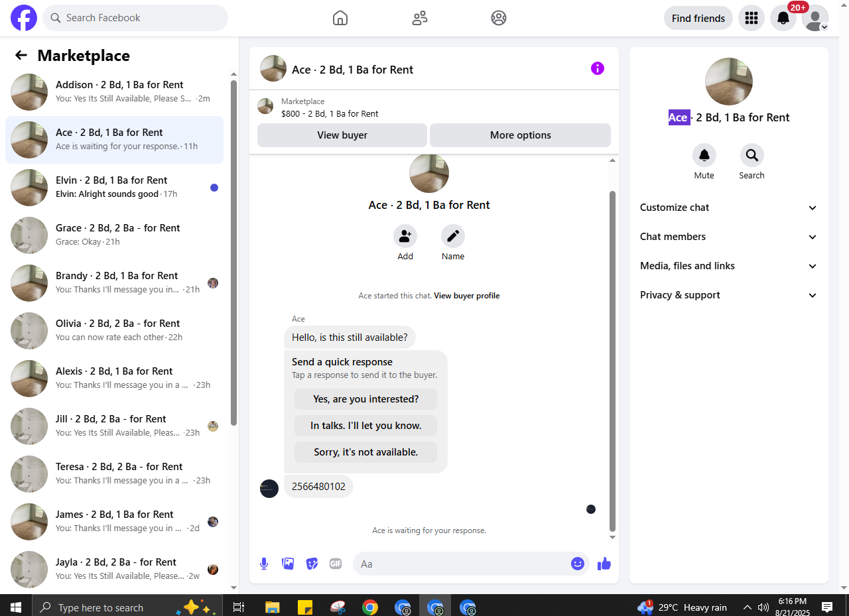The width and height of the screenshot is (849, 616).
Task: Open Sticky Notes from the taskbar
Action: (x=305, y=607)
